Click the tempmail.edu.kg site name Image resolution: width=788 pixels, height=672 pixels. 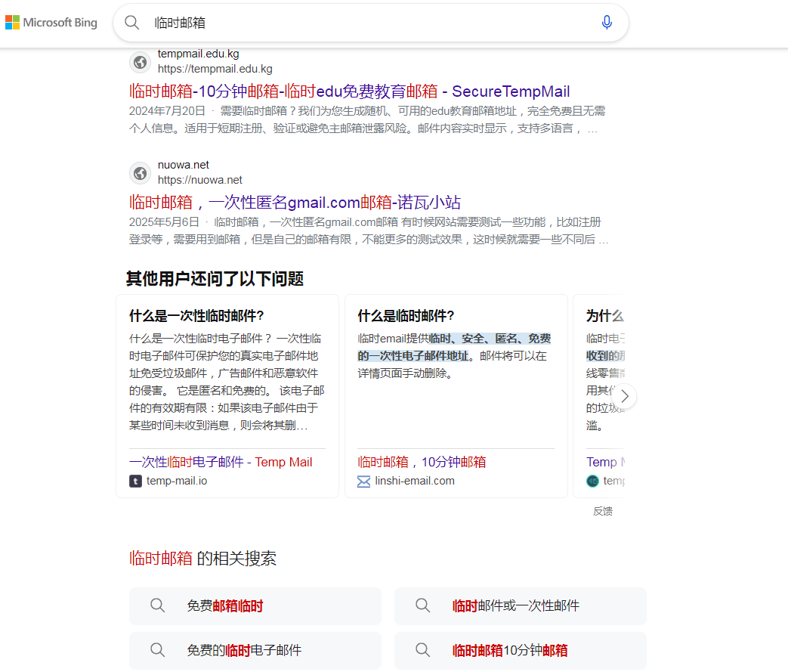pos(199,54)
